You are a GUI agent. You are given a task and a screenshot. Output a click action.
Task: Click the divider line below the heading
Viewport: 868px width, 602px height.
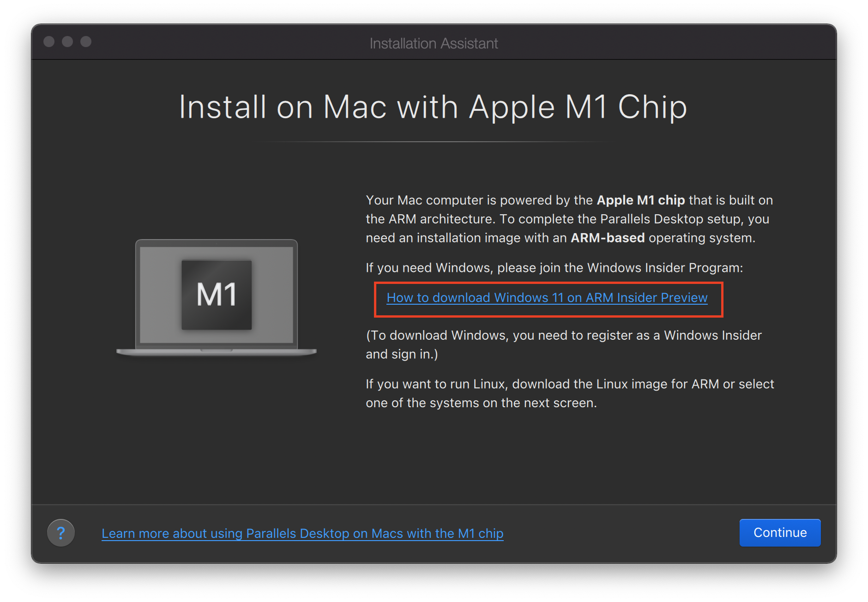pos(434,142)
